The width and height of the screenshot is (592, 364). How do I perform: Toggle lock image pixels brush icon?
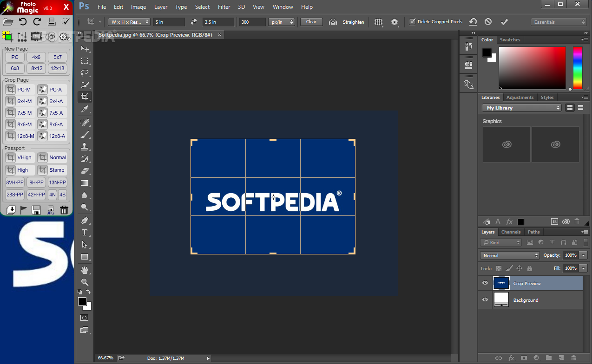pos(509,268)
